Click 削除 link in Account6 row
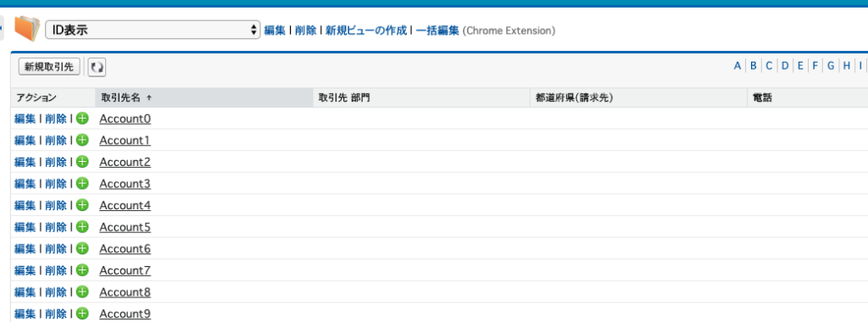Viewport: 868px width, 322px height. pos(56,248)
